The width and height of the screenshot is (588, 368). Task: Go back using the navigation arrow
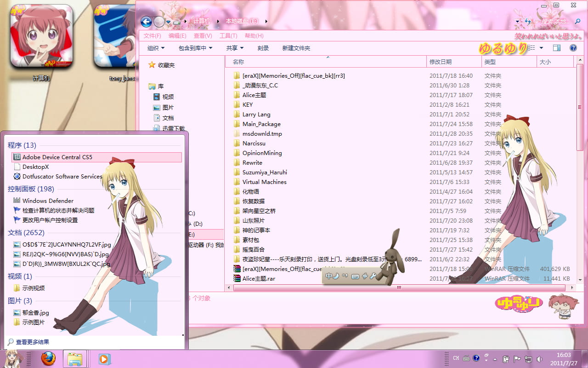coord(146,22)
